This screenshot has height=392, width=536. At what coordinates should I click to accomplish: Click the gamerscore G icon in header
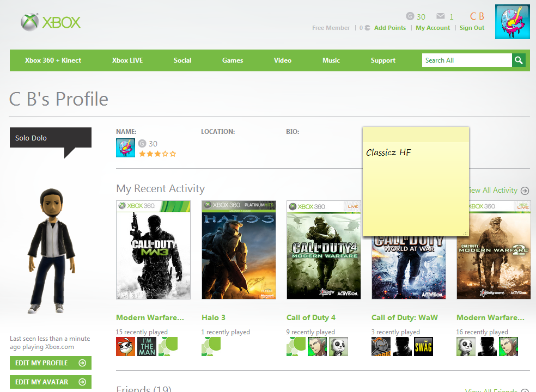click(410, 16)
